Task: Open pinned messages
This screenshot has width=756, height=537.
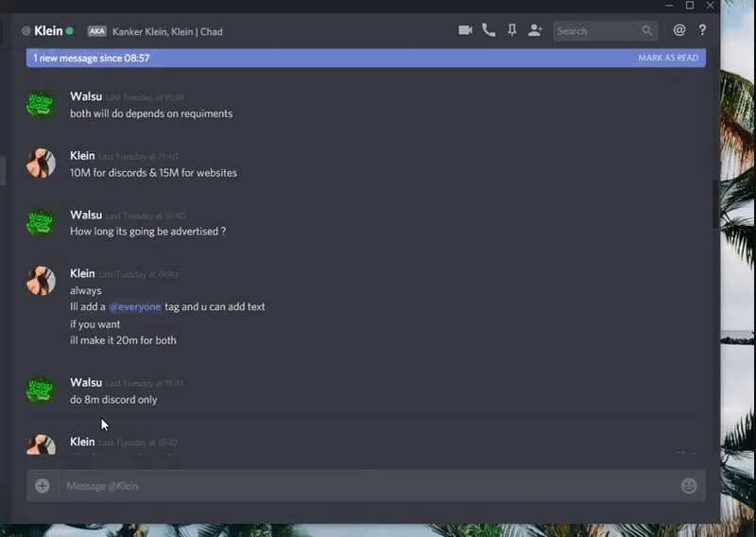Action: tap(512, 30)
